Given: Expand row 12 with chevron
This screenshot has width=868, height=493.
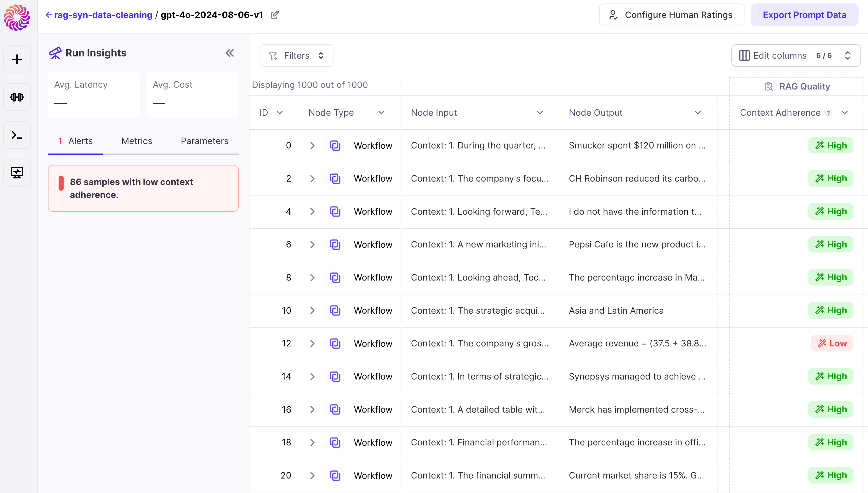Looking at the screenshot, I should 312,344.
